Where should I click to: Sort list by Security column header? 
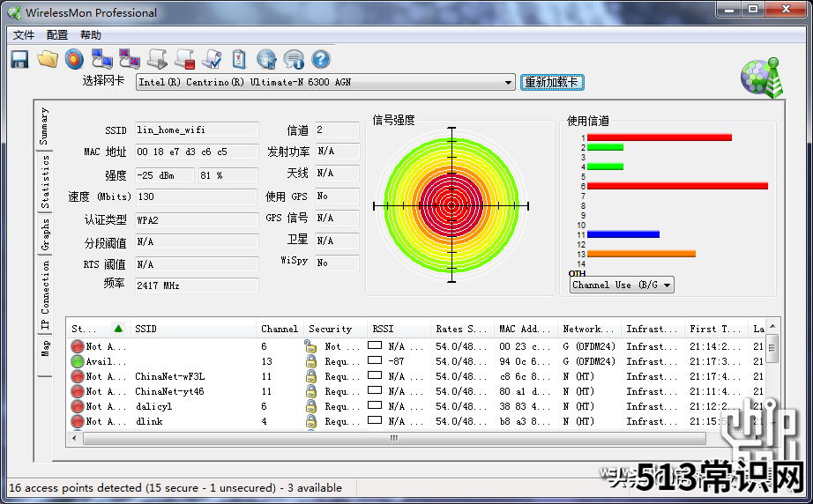click(335, 329)
